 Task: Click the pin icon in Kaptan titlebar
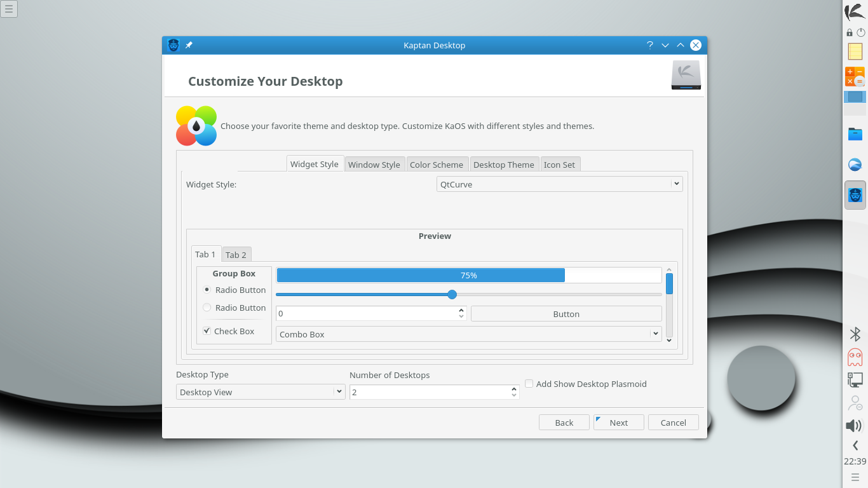(x=189, y=45)
